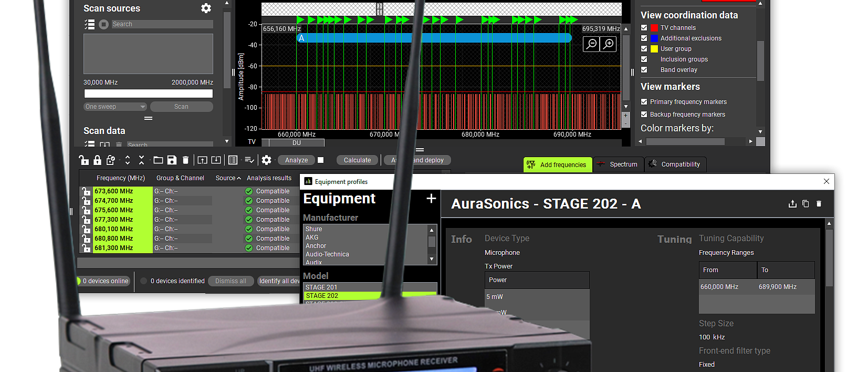Sort by Frequency (MHz) column header
The height and width of the screenshot is (372, 868).
[x=121, y=178]
